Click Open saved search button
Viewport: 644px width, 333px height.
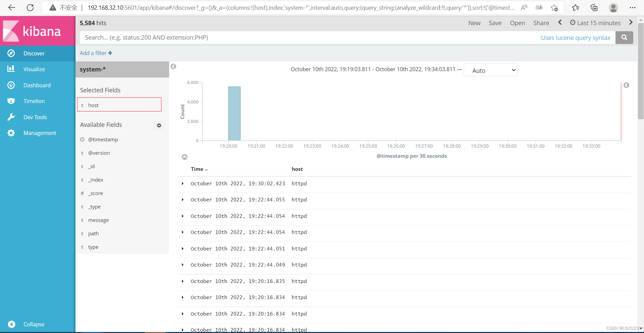point(517,23)
